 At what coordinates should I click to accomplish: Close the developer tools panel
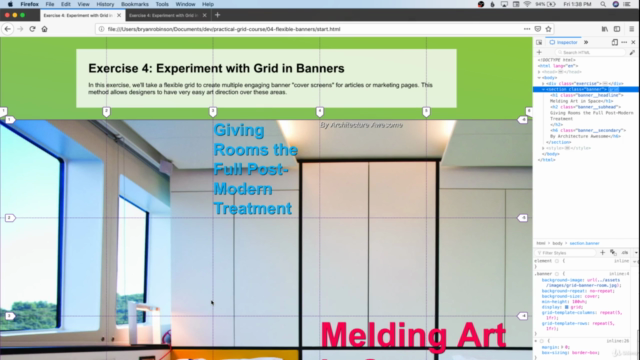coord(633,42)
